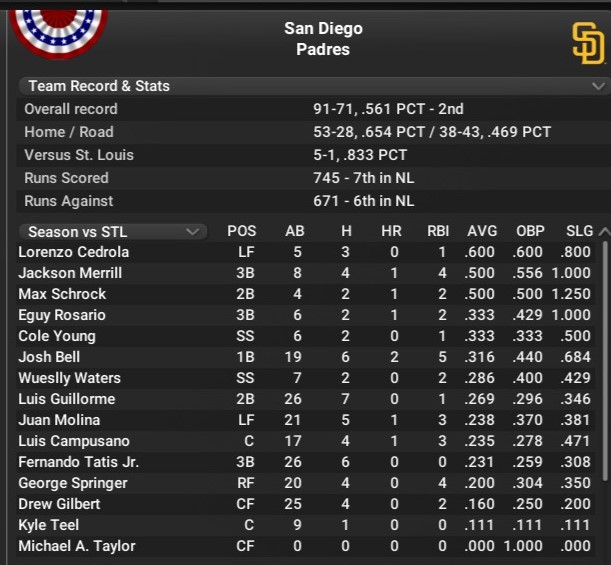
Task: Sort players by AVG column
Action: (481, 232)
